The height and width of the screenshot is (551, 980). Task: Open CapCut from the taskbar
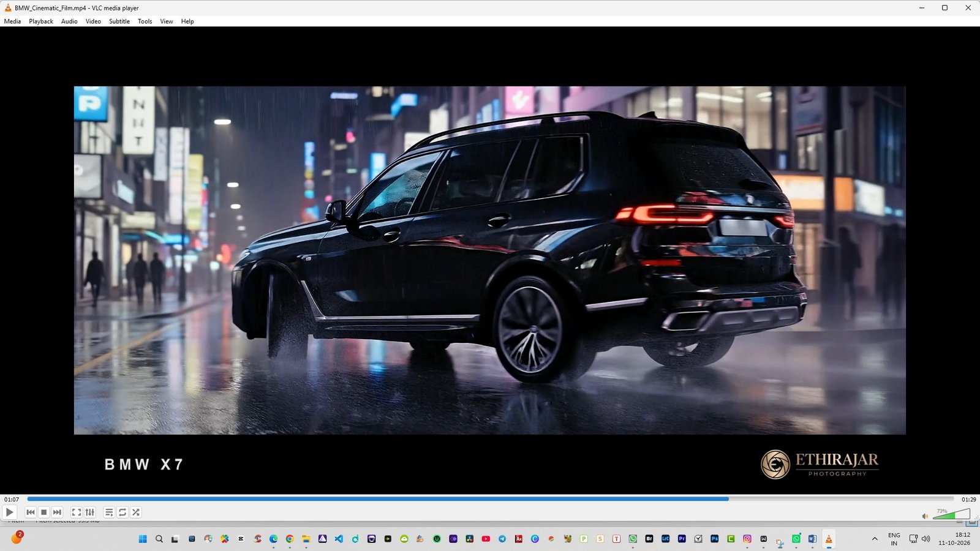pos(241,539)
